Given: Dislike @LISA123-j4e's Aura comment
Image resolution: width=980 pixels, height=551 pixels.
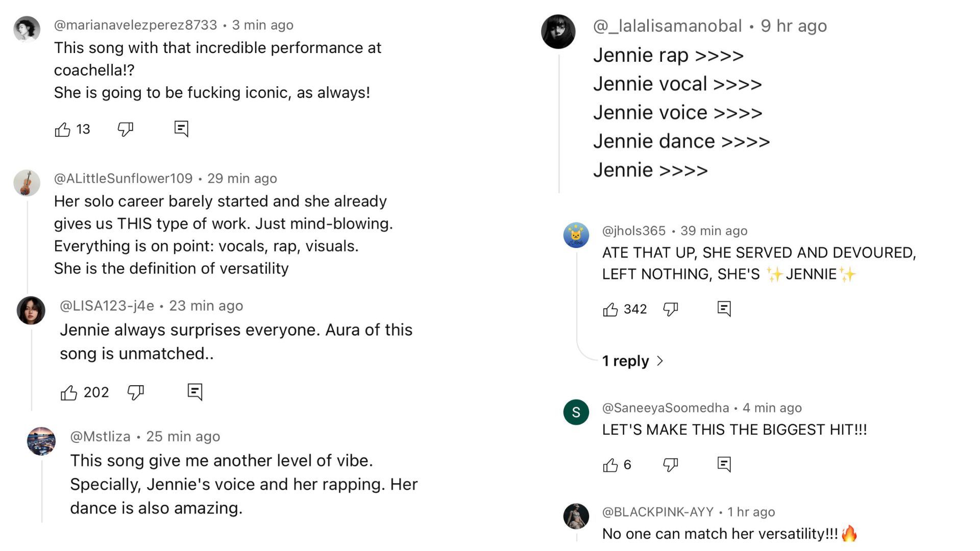Looking at the screenshot, I should coord(135,392).
